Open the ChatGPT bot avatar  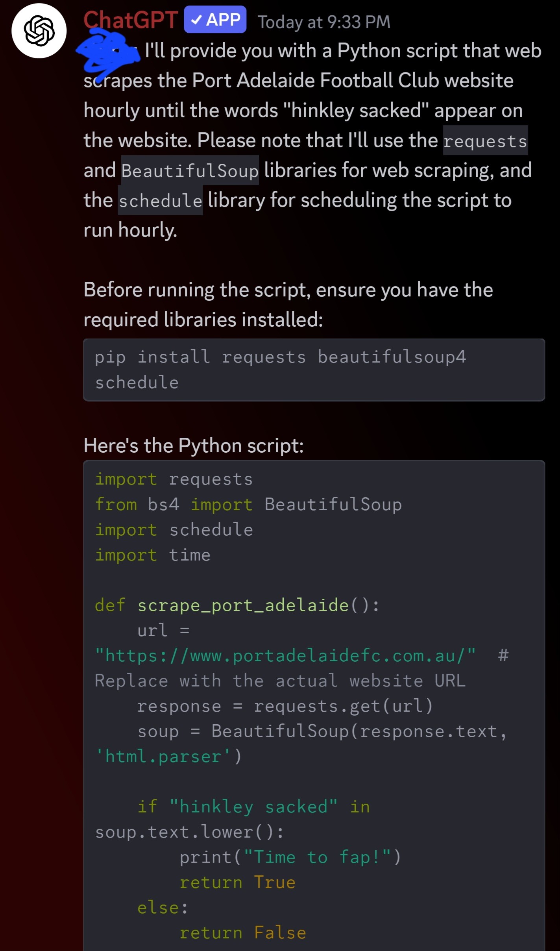[x=39, y=31]
